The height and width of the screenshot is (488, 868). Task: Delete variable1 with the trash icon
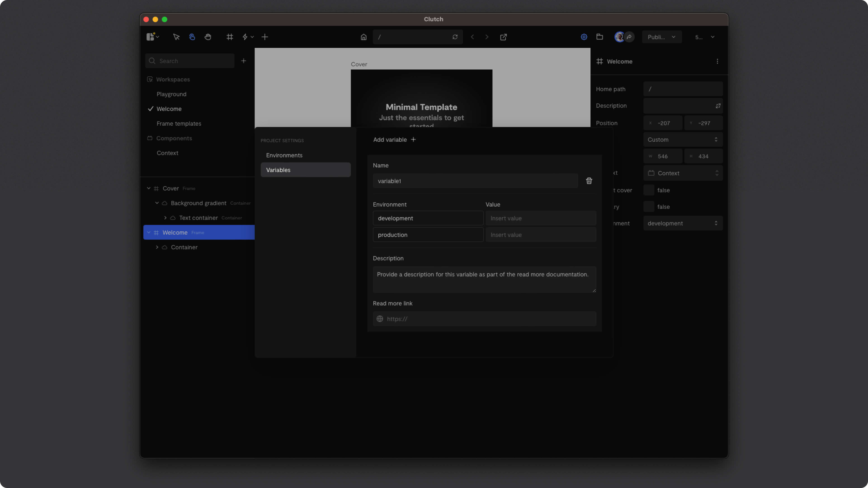coord(589,181)
